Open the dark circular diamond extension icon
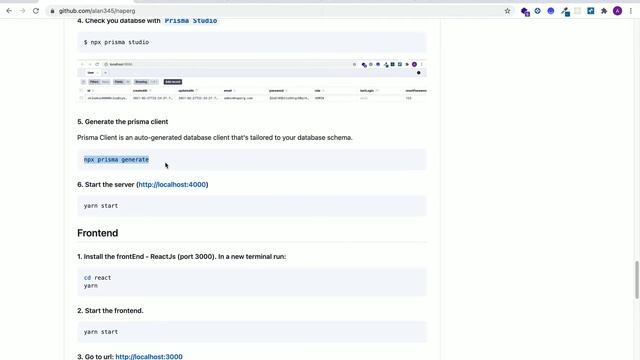The image size is (640, 360). point(538,11)
